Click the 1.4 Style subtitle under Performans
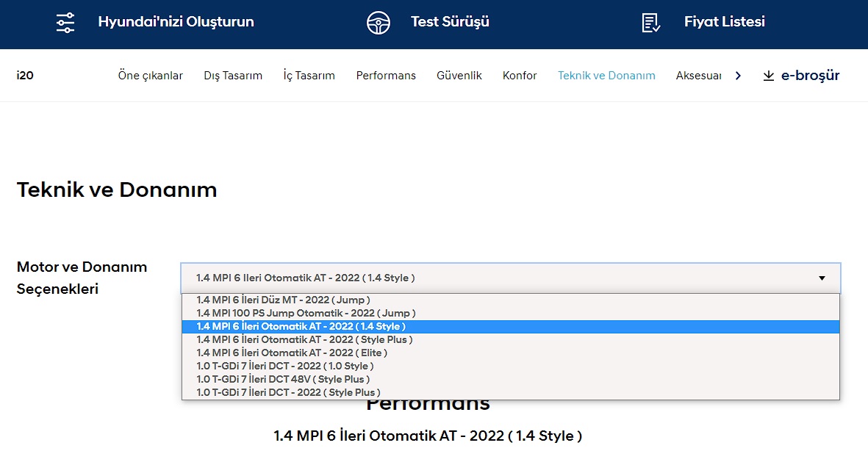Screen dimensions: 868x462 [428, 436]
